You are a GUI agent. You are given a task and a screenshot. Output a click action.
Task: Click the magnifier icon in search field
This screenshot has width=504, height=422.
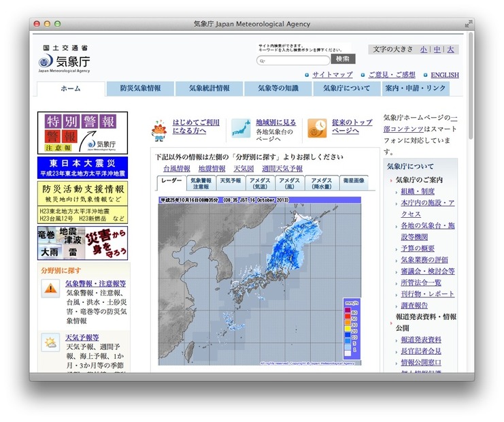click(x=263, y=61)
